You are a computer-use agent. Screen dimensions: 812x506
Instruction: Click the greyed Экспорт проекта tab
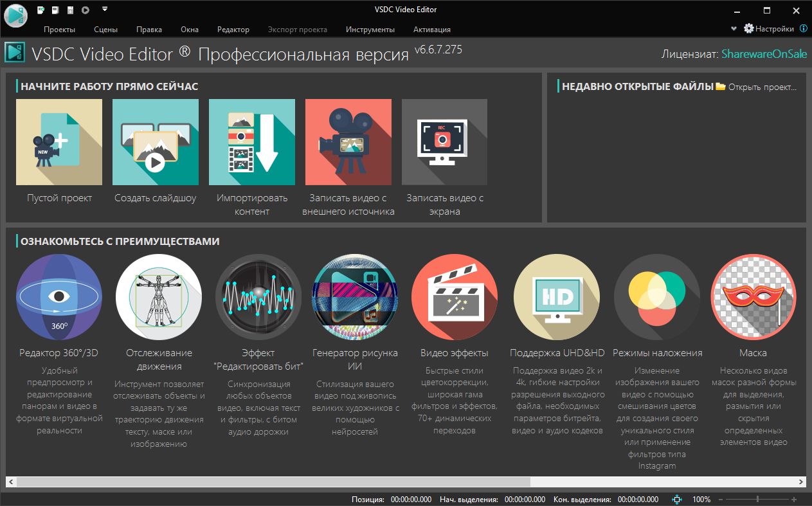(298, 29)
